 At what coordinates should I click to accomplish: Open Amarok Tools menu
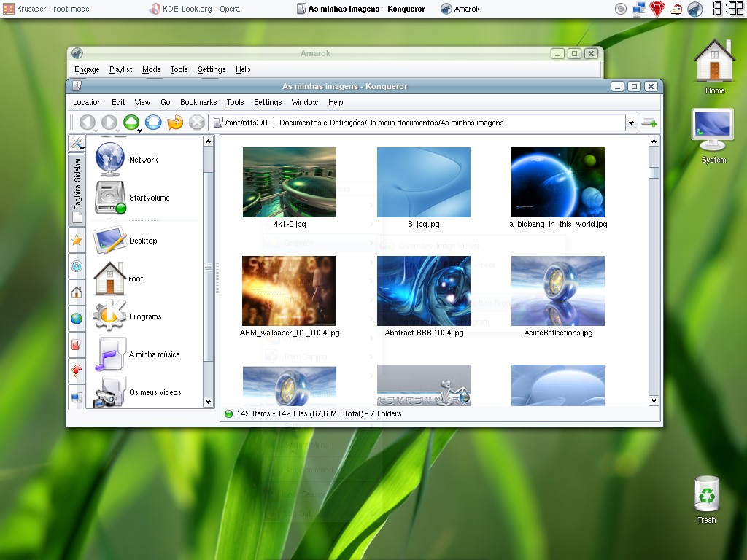tap(179, 69)
